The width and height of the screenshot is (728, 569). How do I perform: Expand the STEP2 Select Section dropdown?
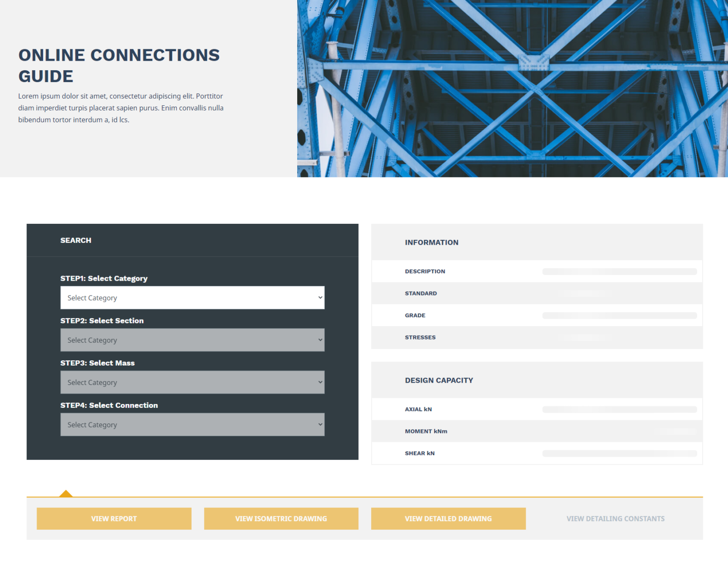(192, 340)
